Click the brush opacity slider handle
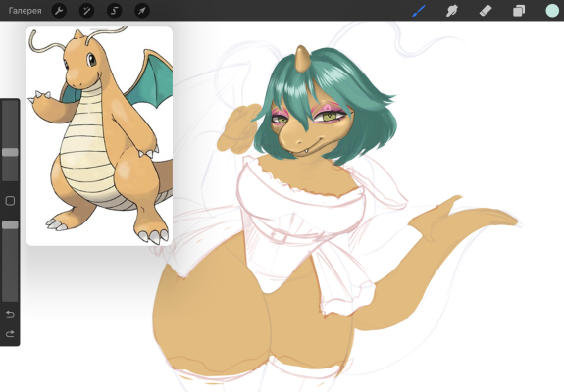 [10, 225]
